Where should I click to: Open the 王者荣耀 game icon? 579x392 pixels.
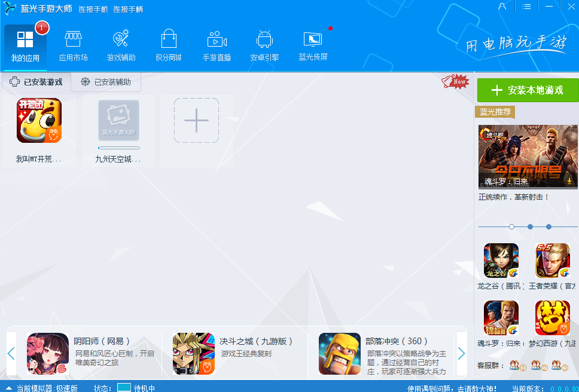coord(553,261)
